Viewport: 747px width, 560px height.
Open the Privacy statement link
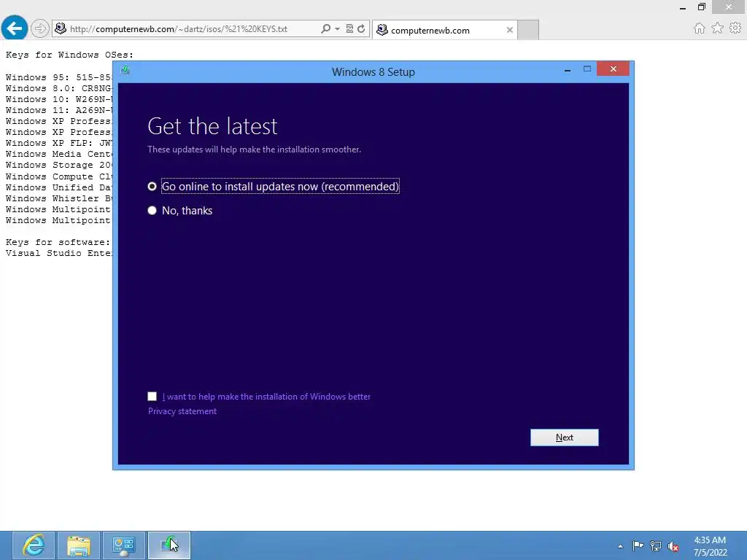point(182,411)
